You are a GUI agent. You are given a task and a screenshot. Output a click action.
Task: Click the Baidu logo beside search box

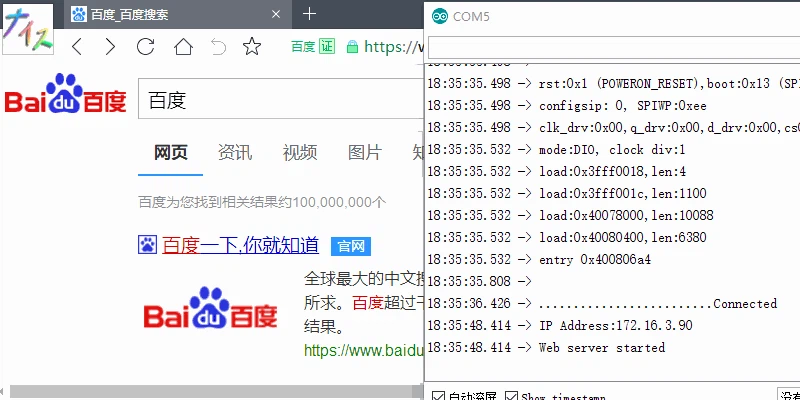[65, 95]
